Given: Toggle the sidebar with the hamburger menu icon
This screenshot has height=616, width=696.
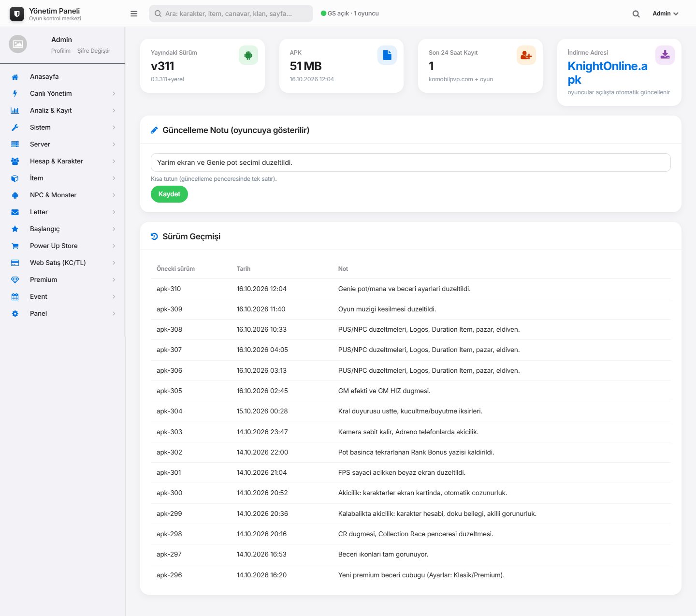Looking at the screenshot, I should pyautogui.click(x=134, y=14).
